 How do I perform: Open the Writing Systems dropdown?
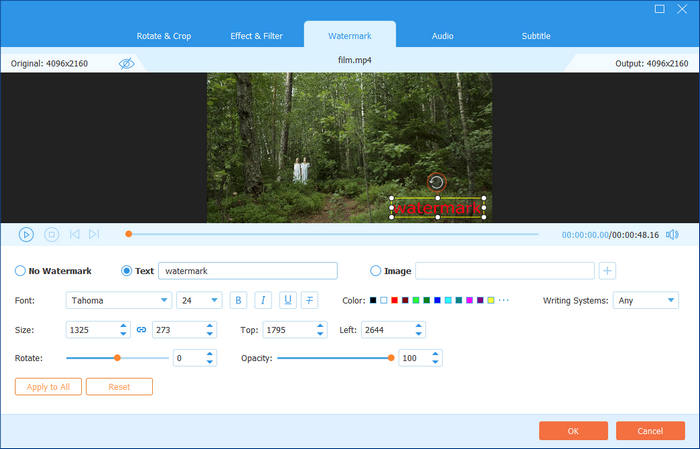[645, 300]
